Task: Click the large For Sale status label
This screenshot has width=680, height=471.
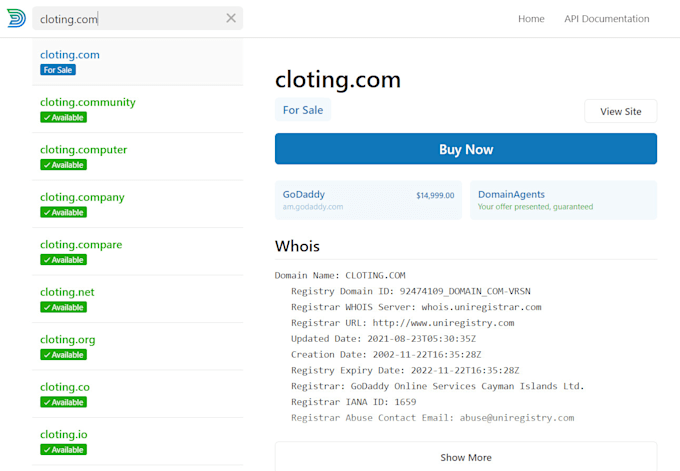Action: 303,110
